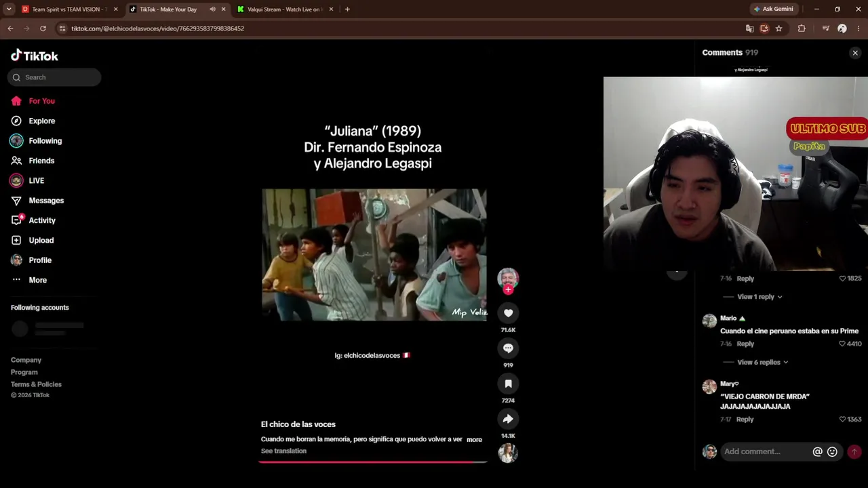The image size is (868, 488).
Task: Reply to Mario's comment
Action: point(745,344)
